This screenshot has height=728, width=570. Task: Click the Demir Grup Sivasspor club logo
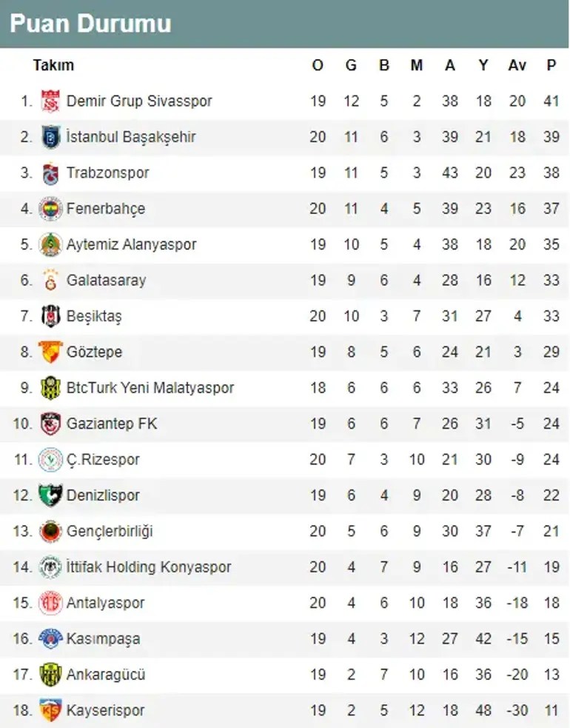point(50,101)
